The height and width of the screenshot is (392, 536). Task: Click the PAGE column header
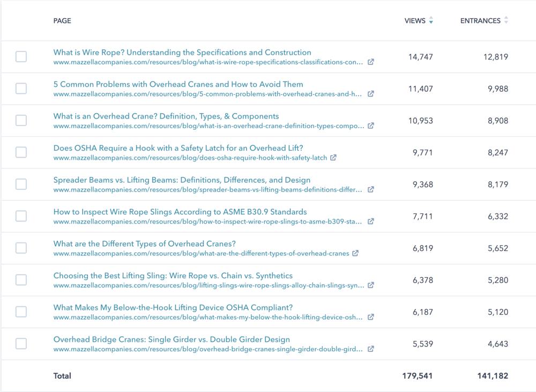point(62,21)
